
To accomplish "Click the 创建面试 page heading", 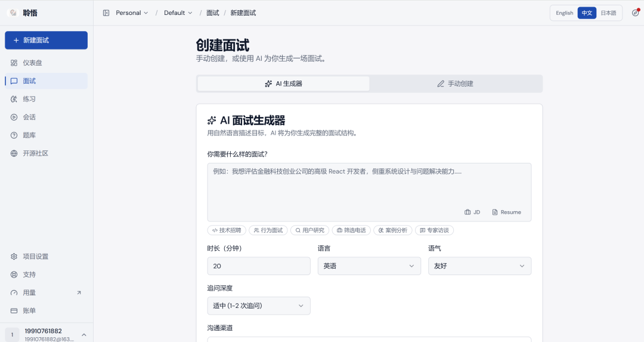I will (222, 45).
